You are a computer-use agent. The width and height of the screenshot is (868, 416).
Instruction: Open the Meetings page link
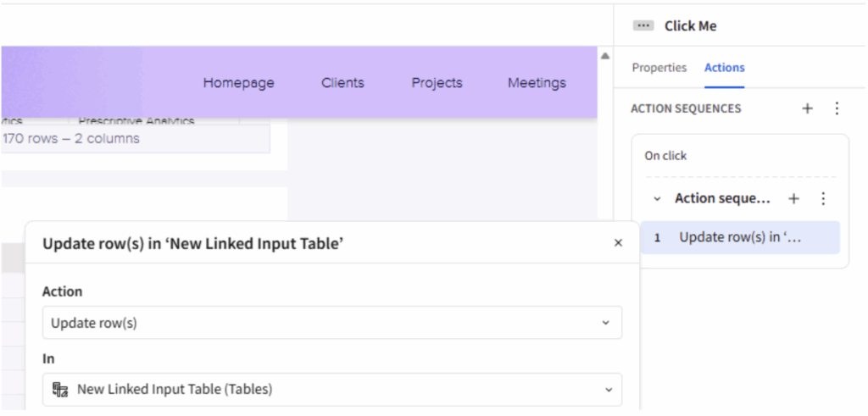537,83
